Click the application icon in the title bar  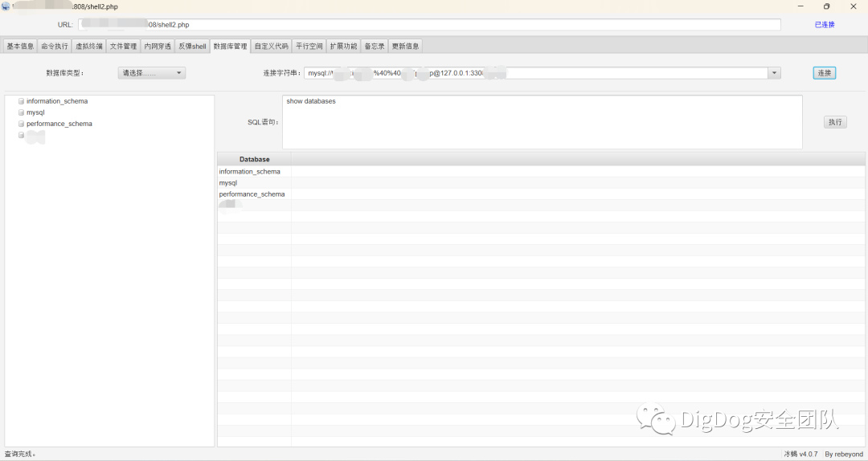(6, 6)
